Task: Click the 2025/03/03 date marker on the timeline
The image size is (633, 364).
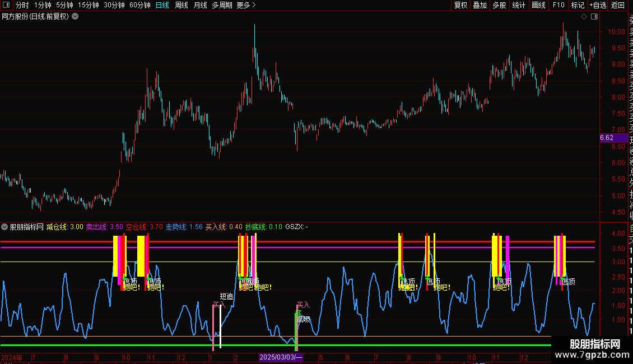Action: (x=281, y=357)
